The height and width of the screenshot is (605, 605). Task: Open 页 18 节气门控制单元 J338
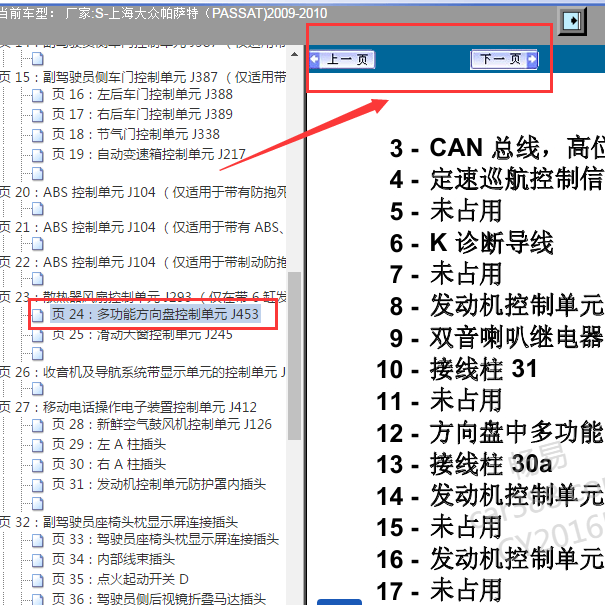click(x=136, y=134)
